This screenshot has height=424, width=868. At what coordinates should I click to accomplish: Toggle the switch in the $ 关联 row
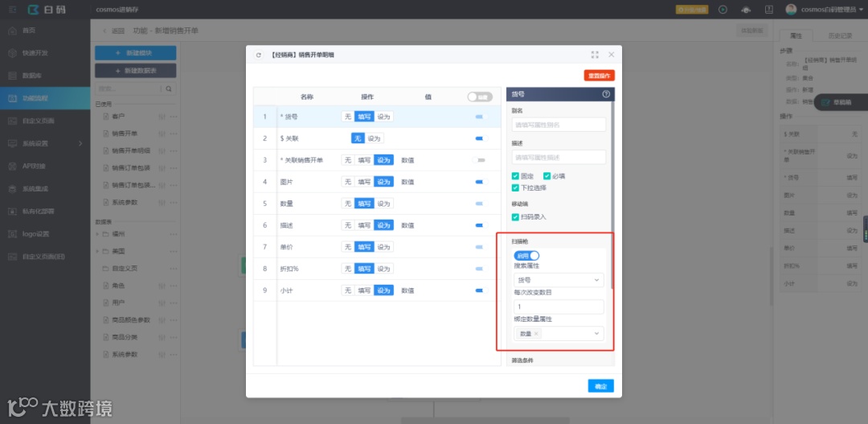480,138
